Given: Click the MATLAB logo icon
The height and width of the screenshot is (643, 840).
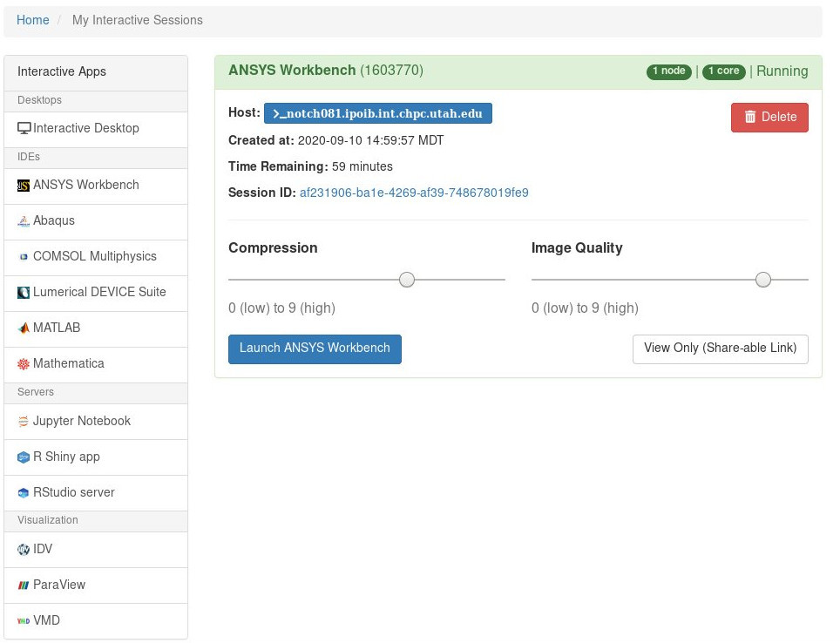Looking at the screenshot, I should coord(24,328).
